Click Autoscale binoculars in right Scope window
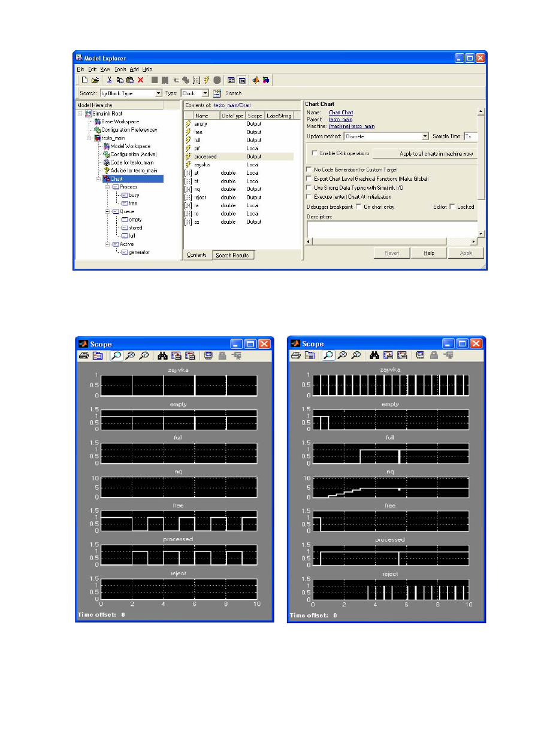Image resolution: width=535 pixels, height=756 pixels. pos(374,356)
